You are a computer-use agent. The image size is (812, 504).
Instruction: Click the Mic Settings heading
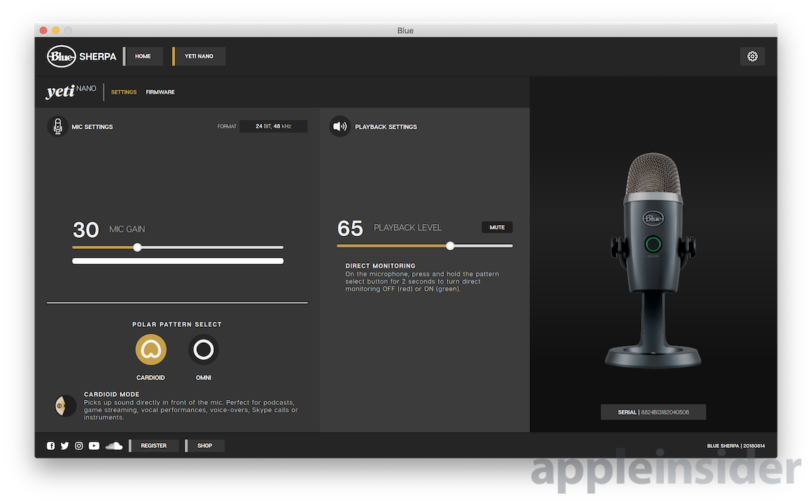click(92, 127)
